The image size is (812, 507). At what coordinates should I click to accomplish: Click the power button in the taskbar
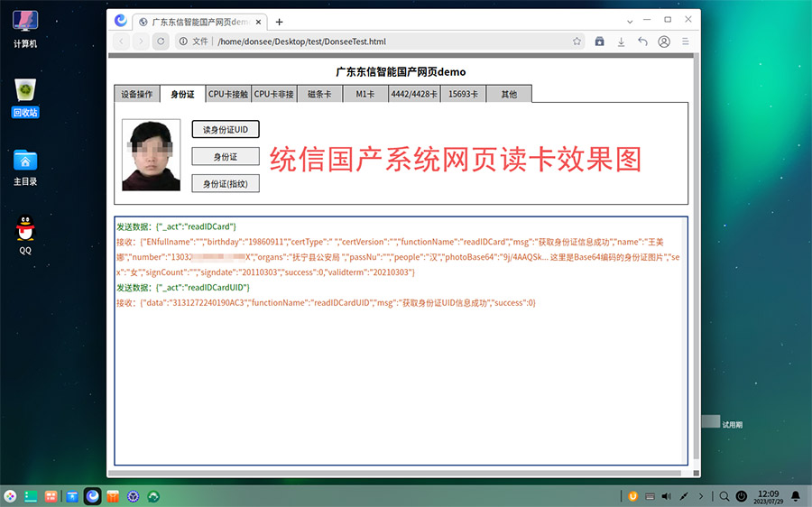pyautogui.click(x=741, y=496)
